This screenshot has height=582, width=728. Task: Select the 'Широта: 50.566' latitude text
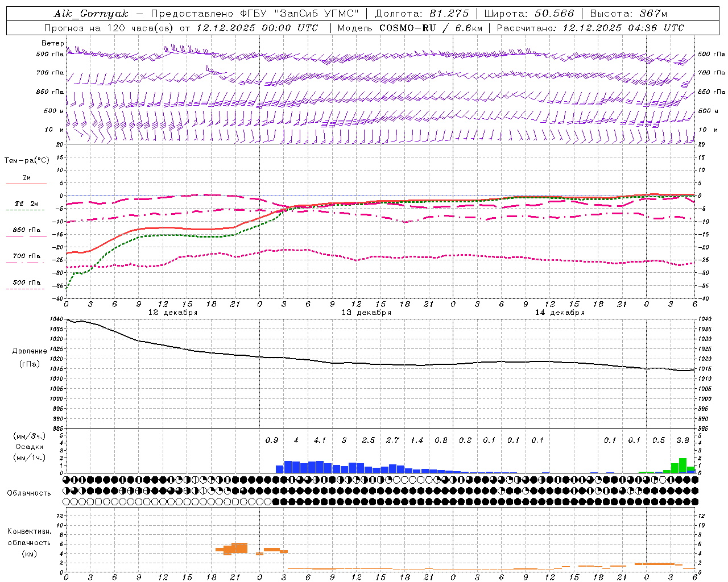click(529, 14)
